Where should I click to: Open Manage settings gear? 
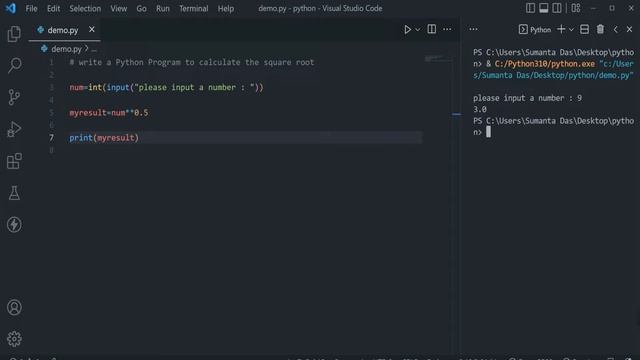[14, 339]
